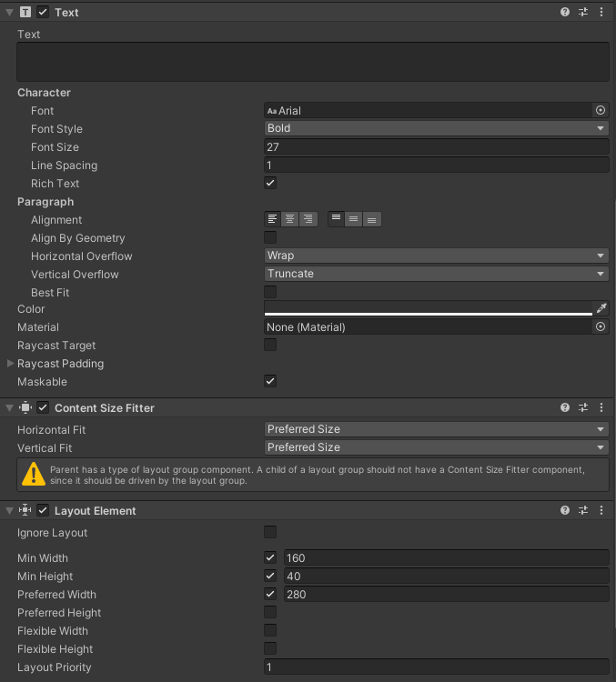
Task: Enable Align By Geometry
Action: coord(270,237)
